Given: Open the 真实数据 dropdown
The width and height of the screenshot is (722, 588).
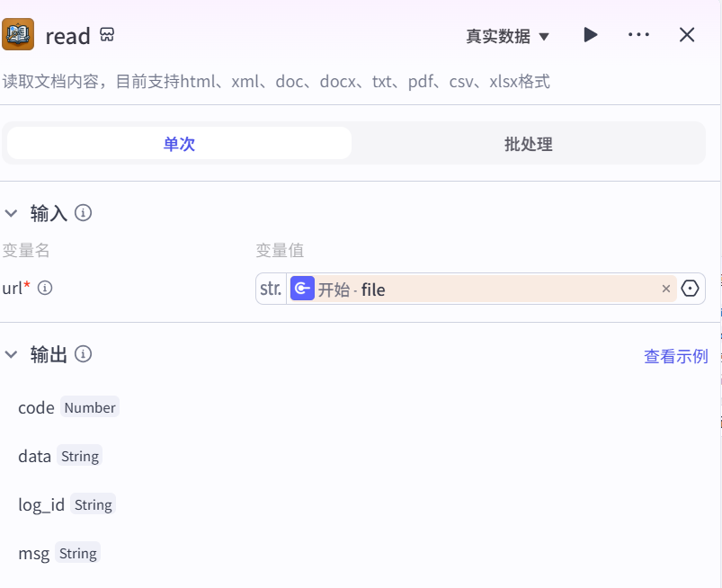Looking at the screenshot, I should 507,36.
